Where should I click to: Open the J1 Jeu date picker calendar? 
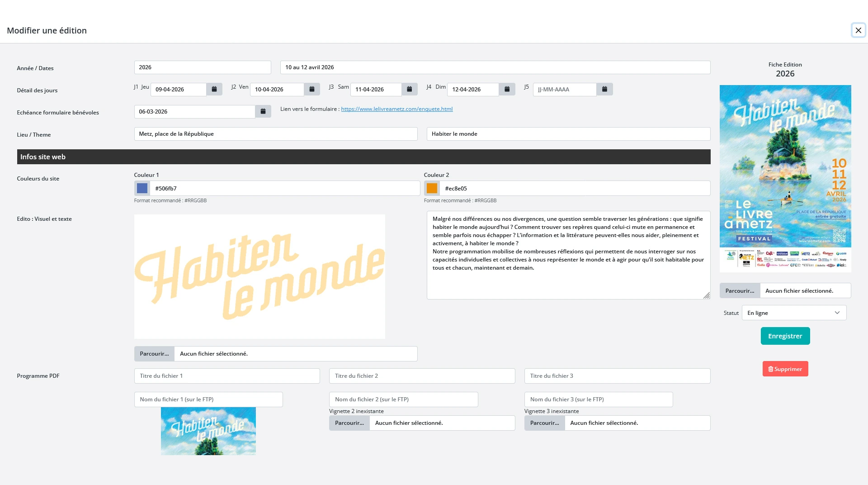pyautogui.click(x=214, y=89)
